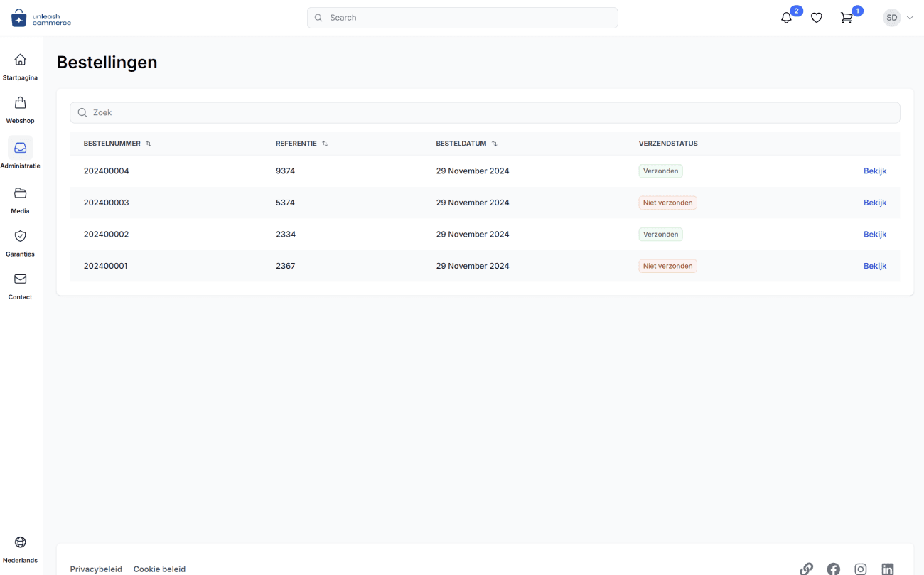924x575 pixels.
Task: View order 202400001 via Bekijk
Action: coord(875,266)
